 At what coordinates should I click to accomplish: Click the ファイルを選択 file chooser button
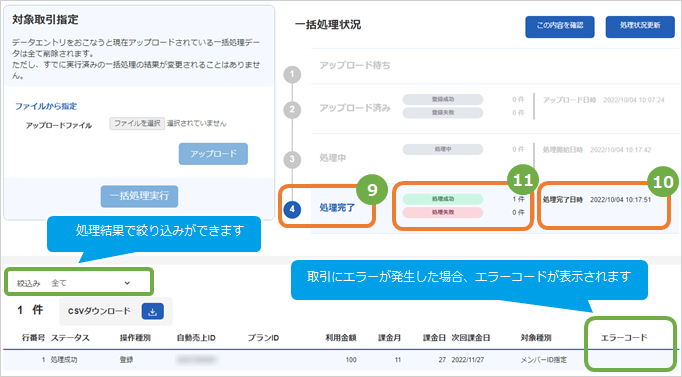point(137,123)
